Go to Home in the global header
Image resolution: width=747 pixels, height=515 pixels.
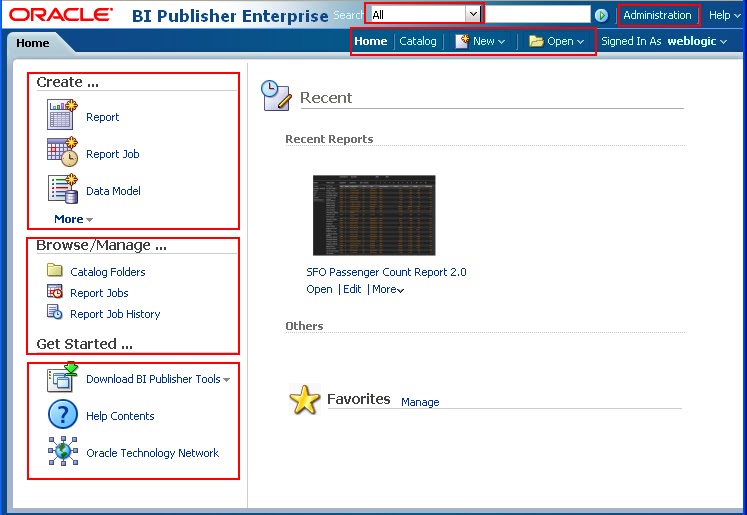tap(371, 41)
